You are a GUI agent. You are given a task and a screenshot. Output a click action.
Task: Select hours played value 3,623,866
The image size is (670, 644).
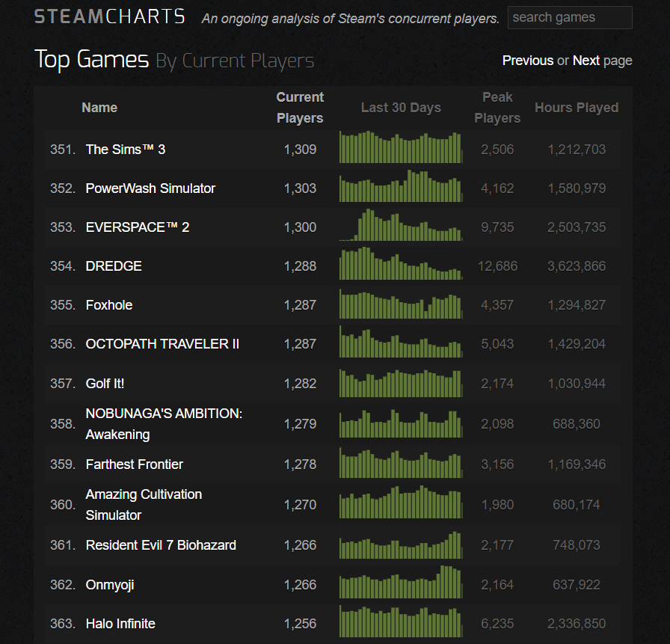coord(577,266)
